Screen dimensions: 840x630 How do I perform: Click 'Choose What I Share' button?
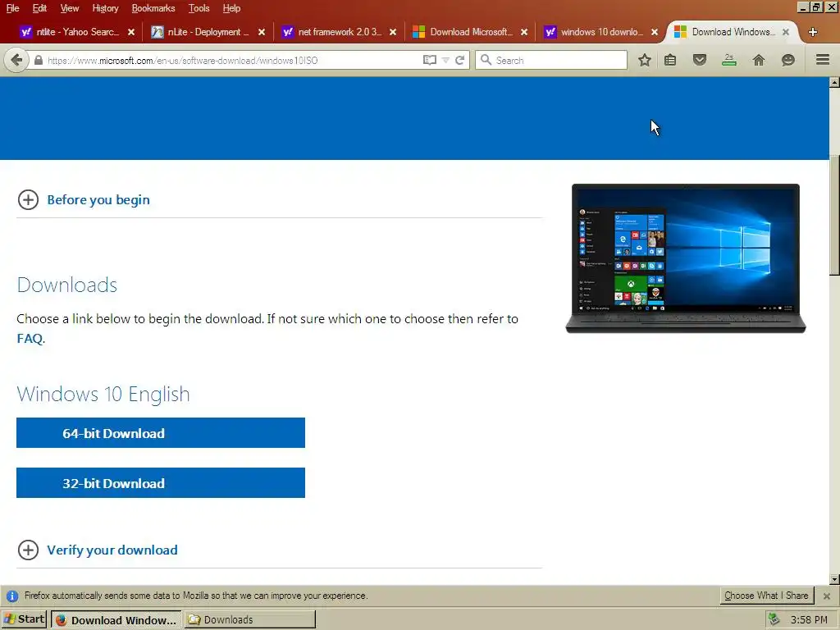(x=766, y=596)
